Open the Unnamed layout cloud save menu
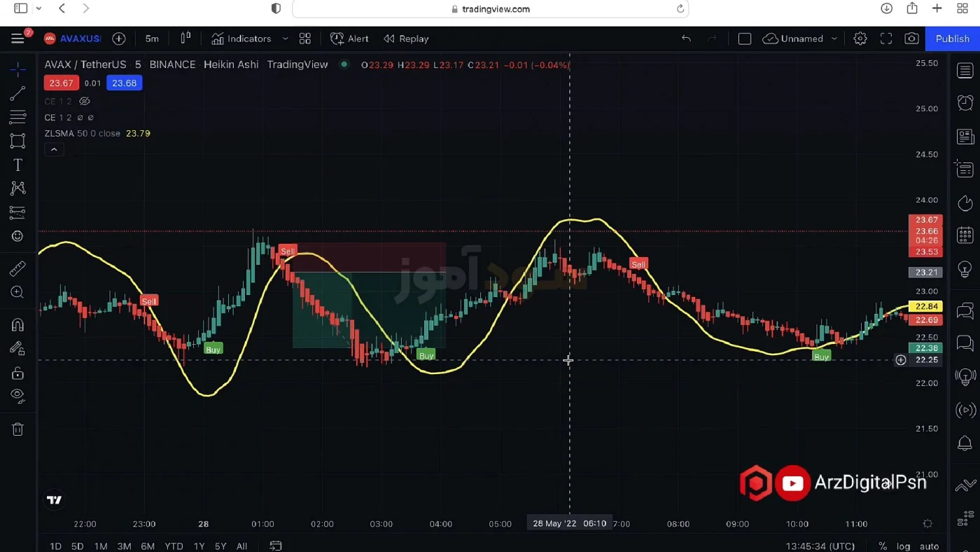980x552 pixels. click(x=794, y=39)
